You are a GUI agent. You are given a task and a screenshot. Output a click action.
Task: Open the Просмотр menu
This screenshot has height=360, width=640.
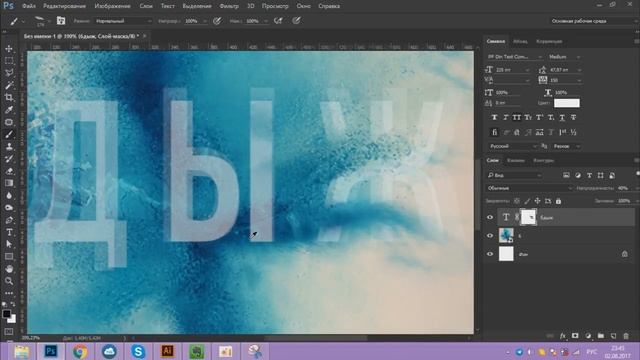(275, 6)
